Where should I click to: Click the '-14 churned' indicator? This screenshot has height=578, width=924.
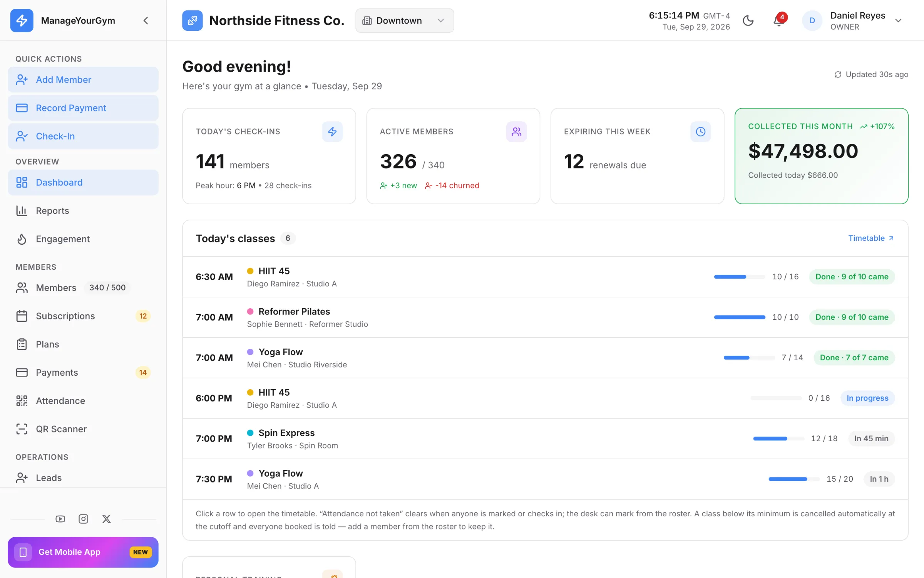click(452, 185)
